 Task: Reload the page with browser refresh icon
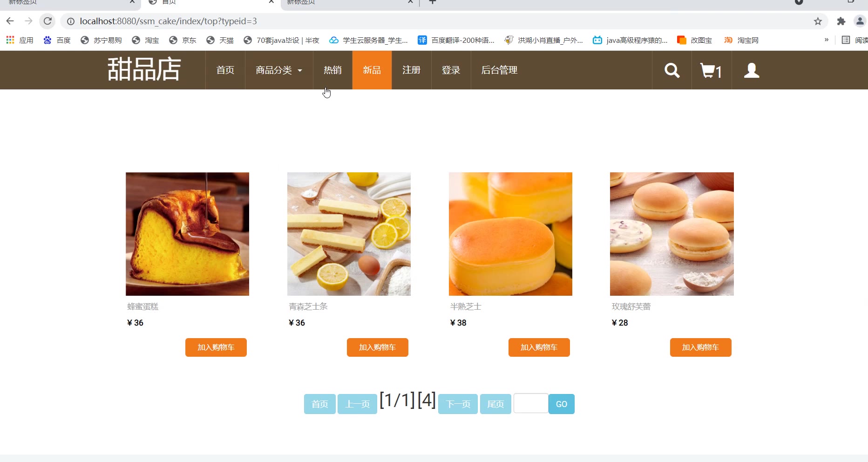(47, 21)
